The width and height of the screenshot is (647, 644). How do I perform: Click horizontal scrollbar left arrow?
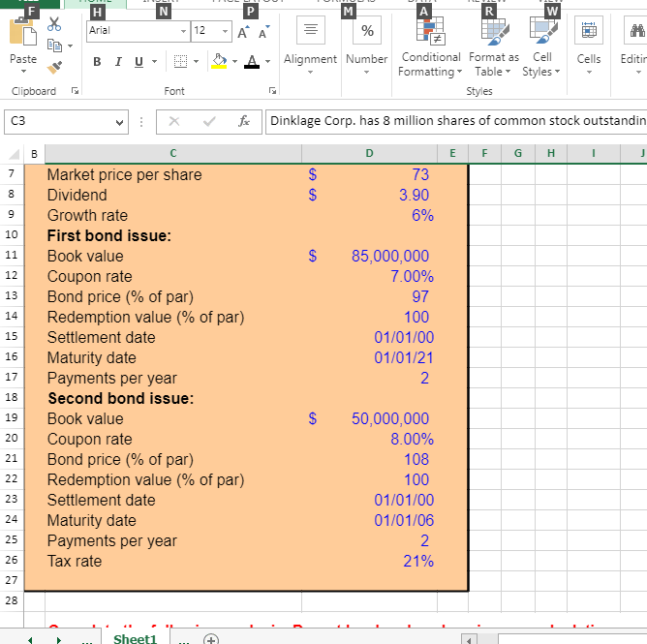469,640
